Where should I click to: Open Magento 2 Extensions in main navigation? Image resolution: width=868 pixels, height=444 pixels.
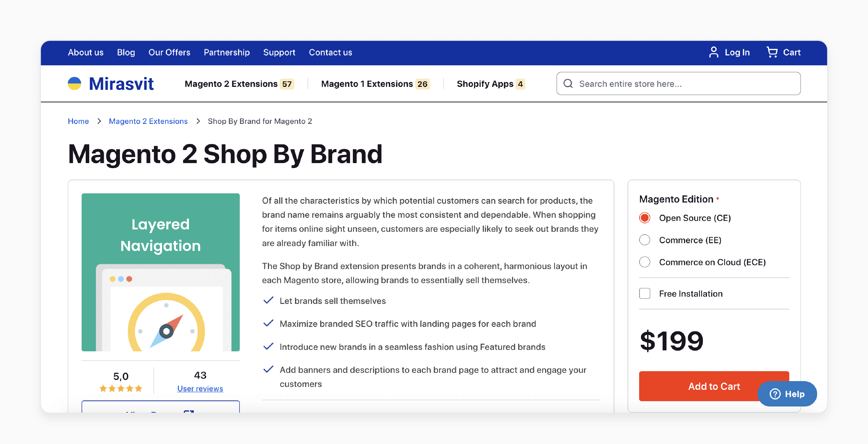pos(231,84)
